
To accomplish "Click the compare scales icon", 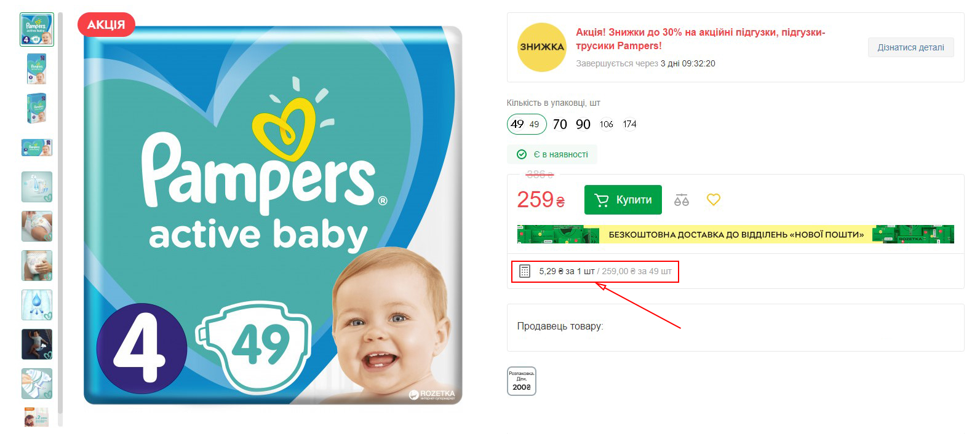I will tap(682, 200).
